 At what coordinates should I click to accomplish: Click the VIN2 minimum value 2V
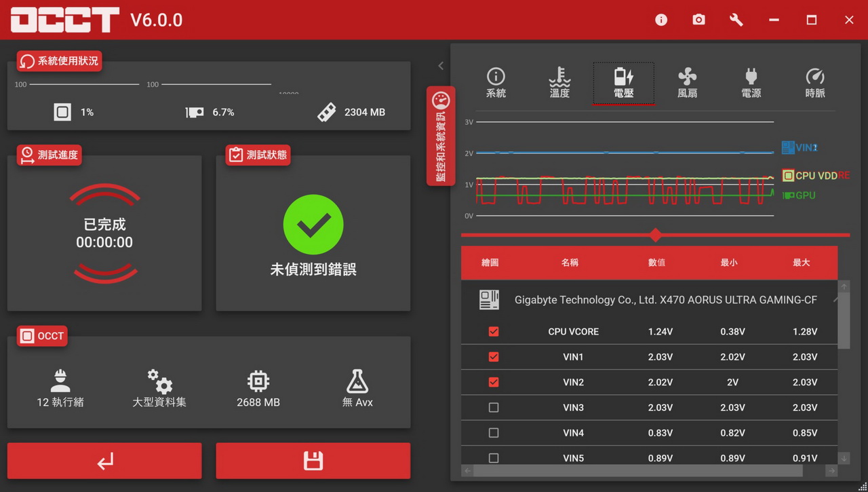click(x=732, y=382)
